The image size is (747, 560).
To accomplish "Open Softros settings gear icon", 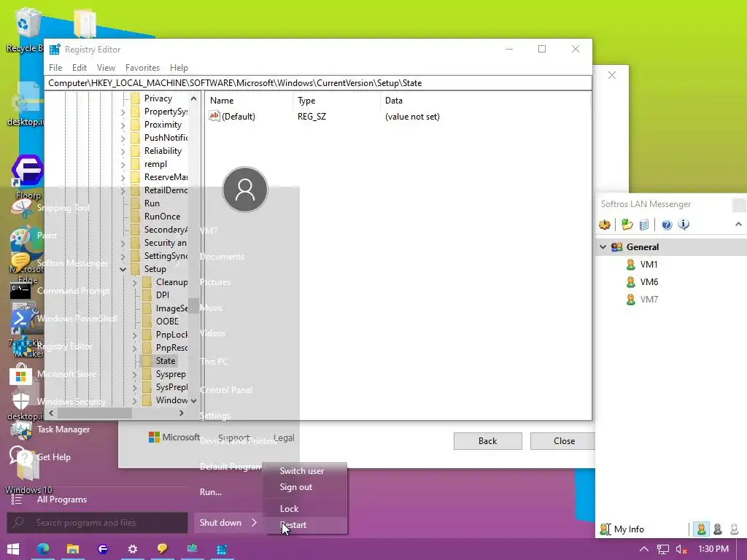I will pyautogui.click(x=605, y=225).
